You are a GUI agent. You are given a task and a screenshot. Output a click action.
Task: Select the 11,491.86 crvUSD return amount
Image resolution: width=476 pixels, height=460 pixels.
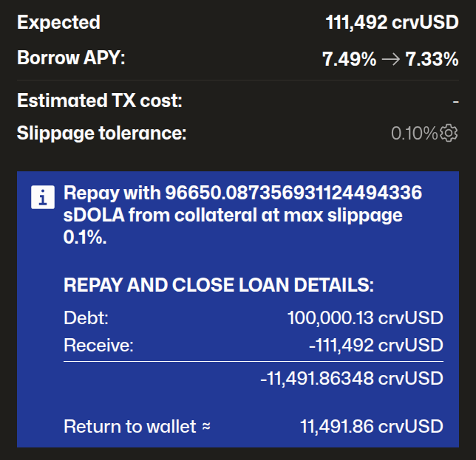click(x=371, y=426)
